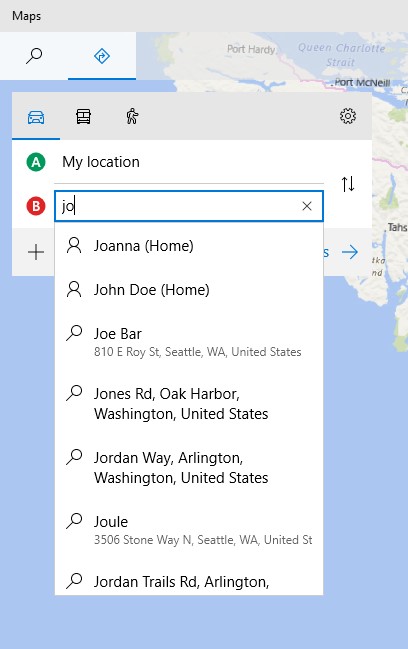Click the Maps window title

[26, 16]
